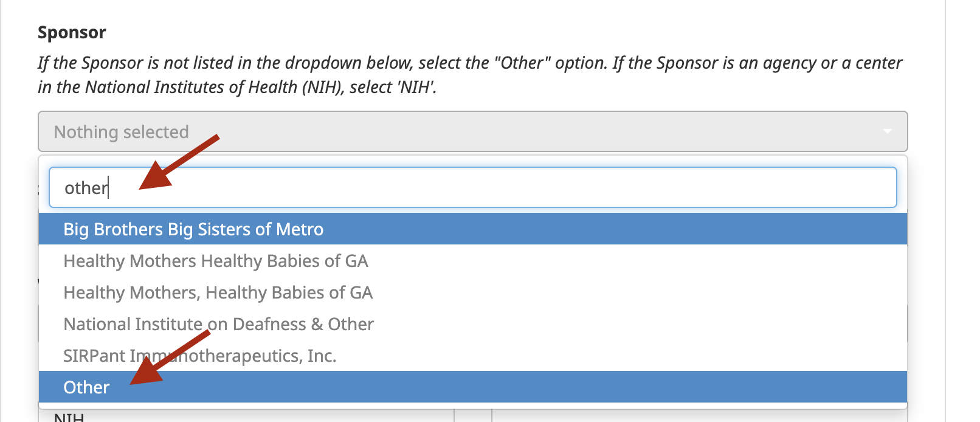Click the bold "Sponsor" heading
The height and width of the screenshot is (422, 980).
pyautogui.click(x=72, y=32)
